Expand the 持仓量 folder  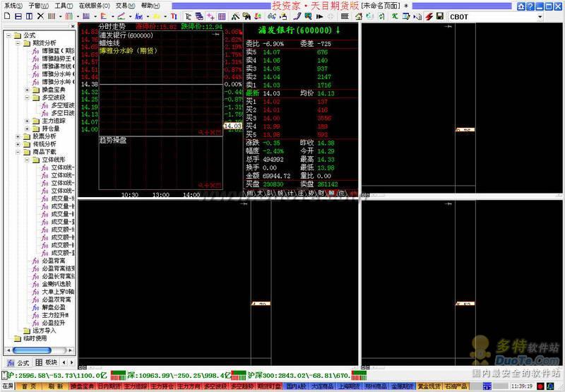(27, 129)
